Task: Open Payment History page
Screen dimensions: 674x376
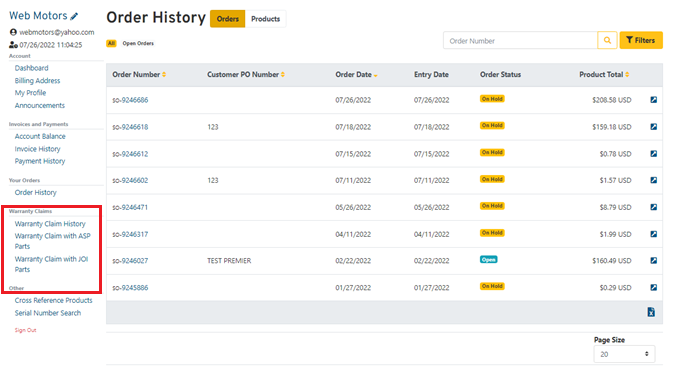Action: [x=40, y=161]
